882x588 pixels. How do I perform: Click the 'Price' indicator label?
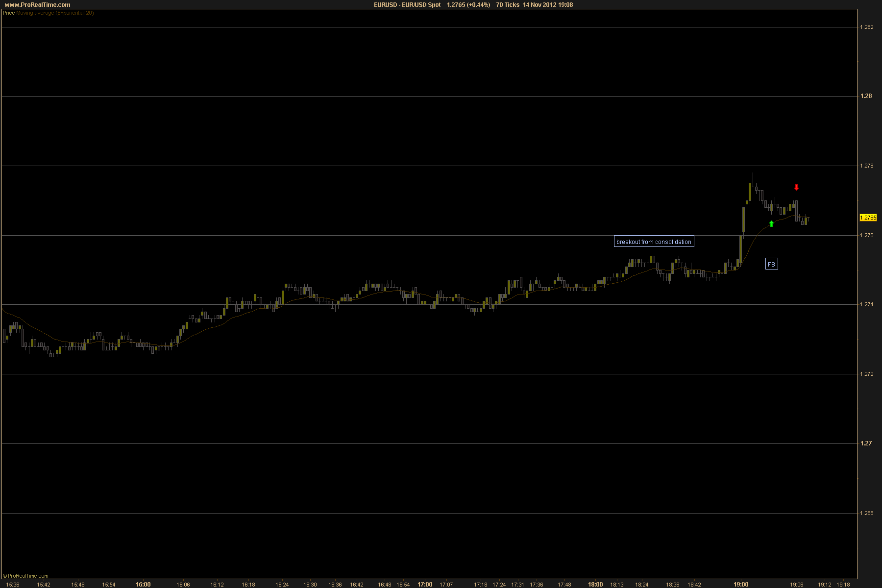click(x=9, y=13)
